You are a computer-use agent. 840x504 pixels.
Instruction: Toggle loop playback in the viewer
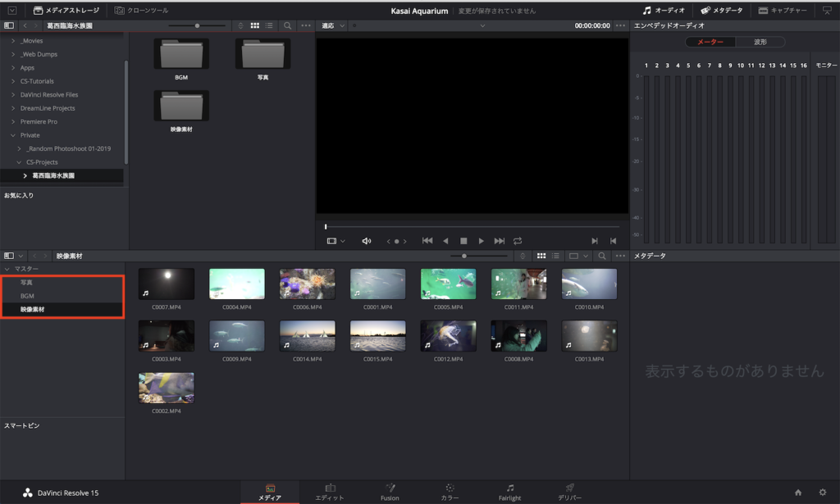pyautogui.click(x=518, y=241)
